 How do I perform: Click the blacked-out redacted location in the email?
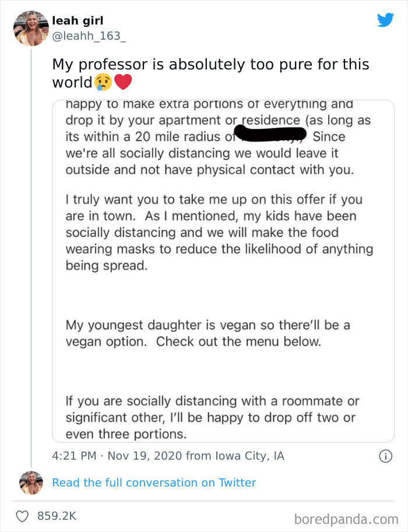(x=272, y=135)
